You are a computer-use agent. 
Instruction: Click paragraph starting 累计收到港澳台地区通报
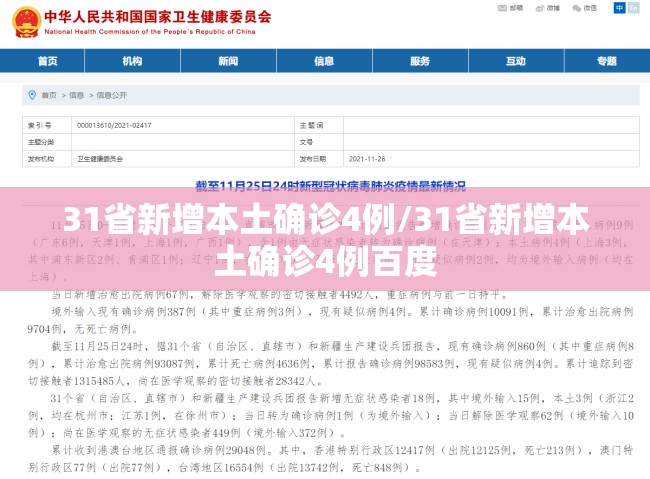tap(330, 459)
